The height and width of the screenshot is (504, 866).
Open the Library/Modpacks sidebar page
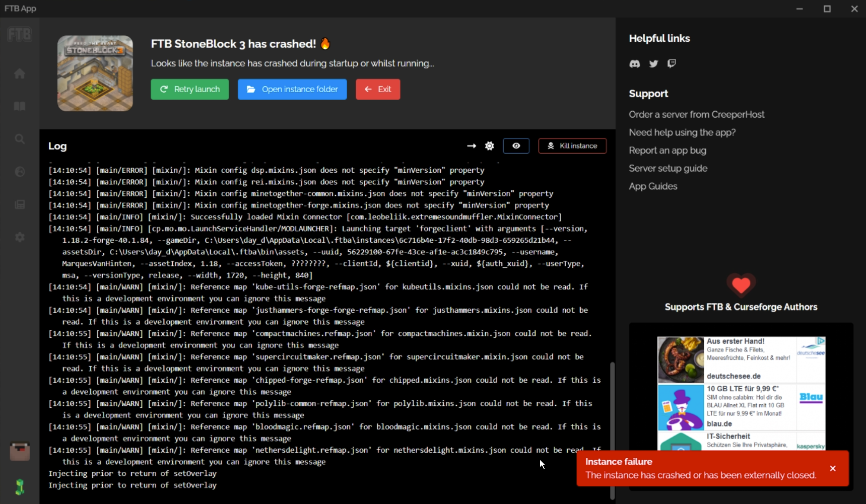coord(20,106)
